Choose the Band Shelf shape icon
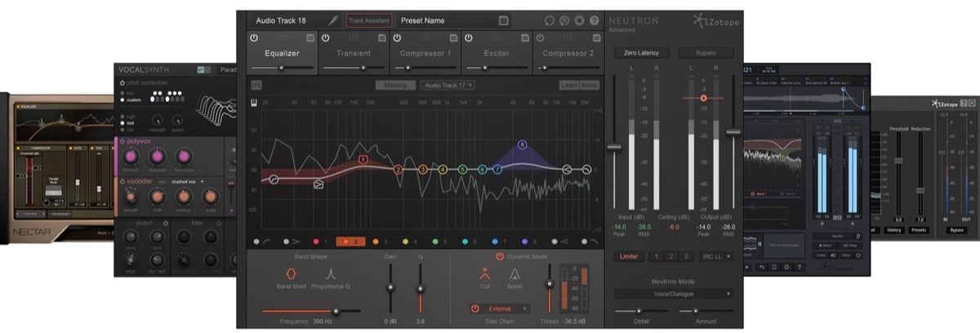Viewport: 980px width, 333px height. pyautogui.click(x=291, y=275)
